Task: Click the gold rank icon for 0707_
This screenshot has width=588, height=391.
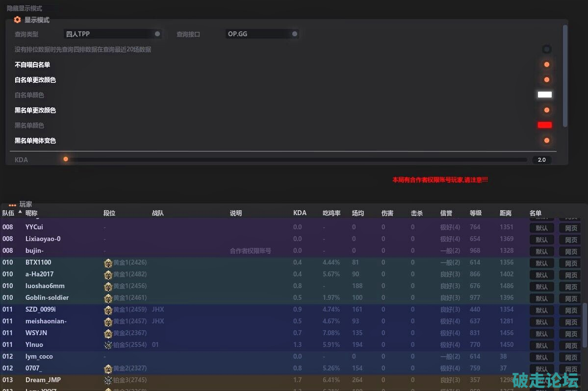Action: [x=108, y=369]
